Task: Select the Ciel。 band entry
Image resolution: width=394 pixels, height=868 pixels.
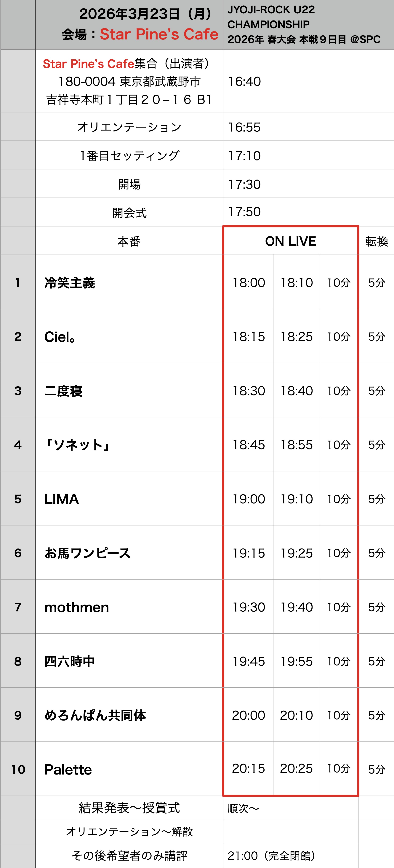Action: [60, 337]
